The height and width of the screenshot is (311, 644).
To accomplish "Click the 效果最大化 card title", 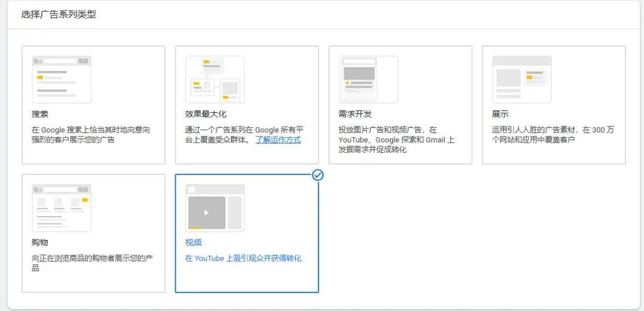I will coord(206,114).
